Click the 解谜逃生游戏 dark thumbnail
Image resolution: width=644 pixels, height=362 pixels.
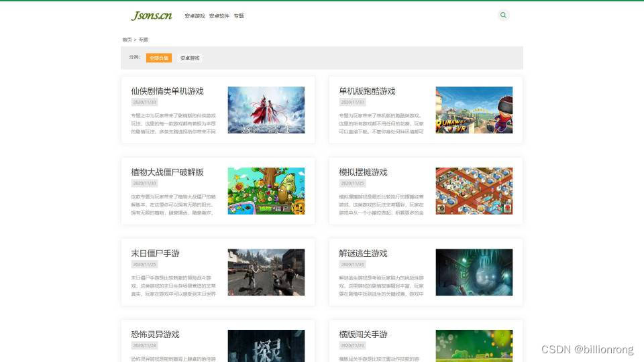474,272
